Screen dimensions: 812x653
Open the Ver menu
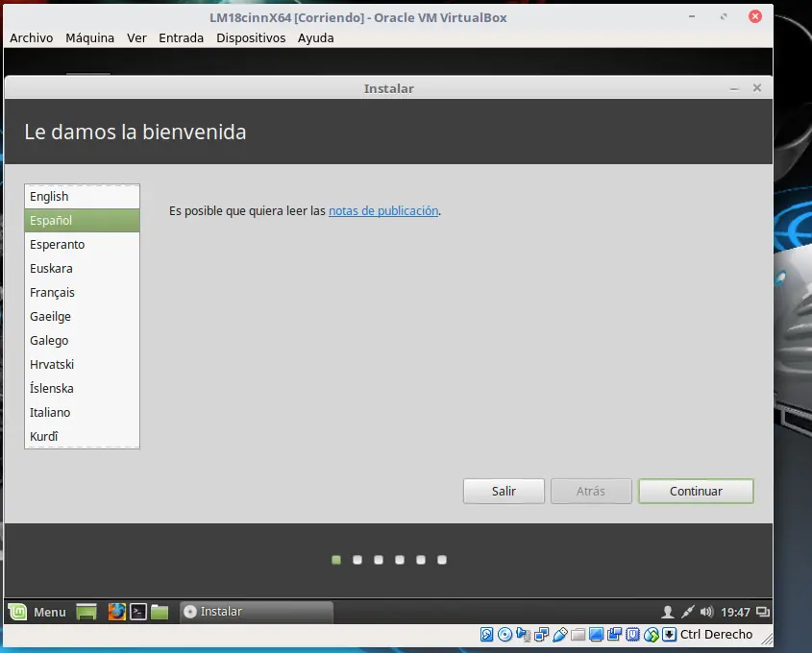pyautogui.click(x=136, y=38)
